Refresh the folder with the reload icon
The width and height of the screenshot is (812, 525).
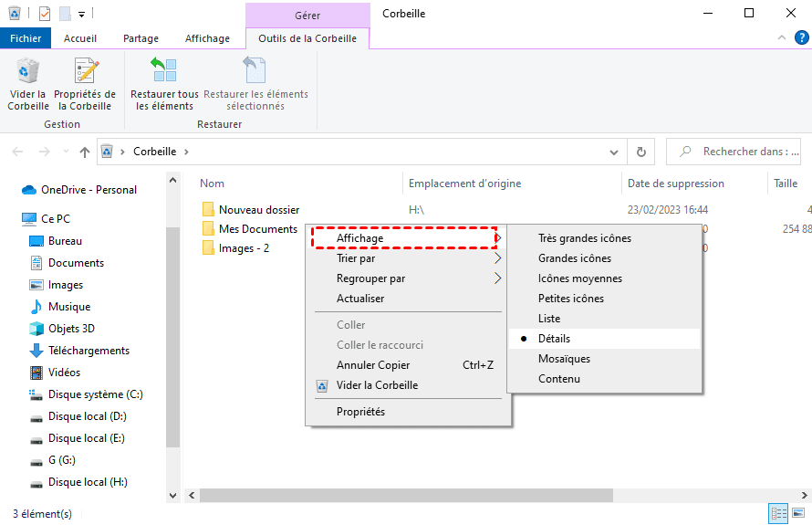point(641,152)
